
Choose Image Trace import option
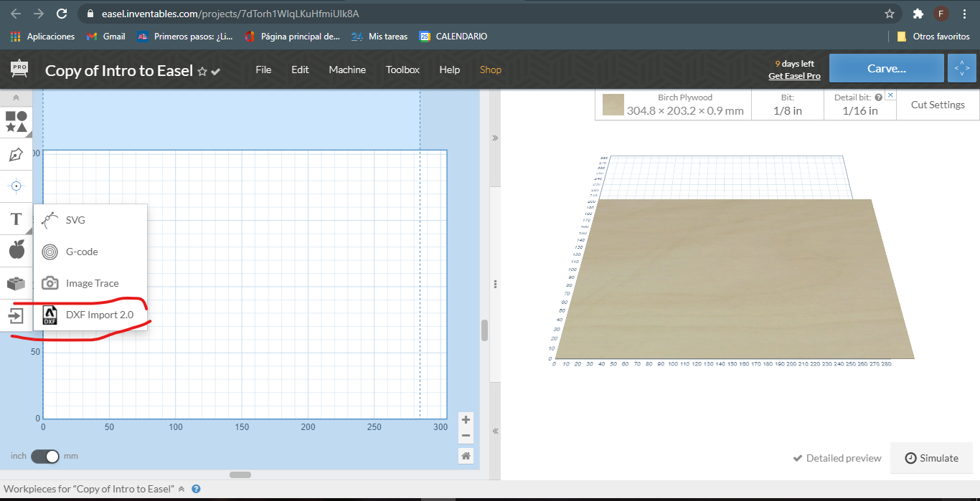pyautogui.click(x=90, y=283)
